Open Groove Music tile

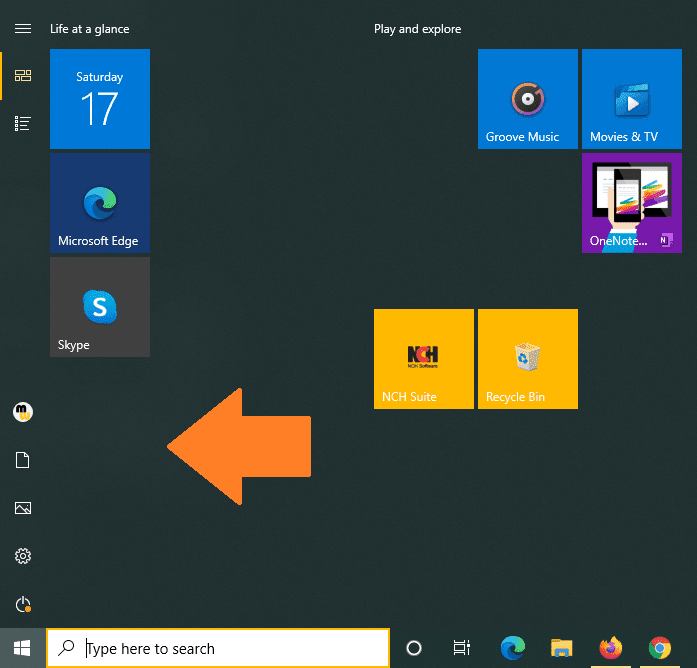coord(528,99)
